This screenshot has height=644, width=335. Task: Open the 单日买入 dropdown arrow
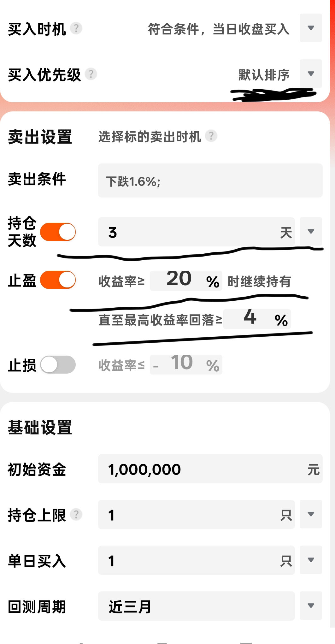(311, 560)
